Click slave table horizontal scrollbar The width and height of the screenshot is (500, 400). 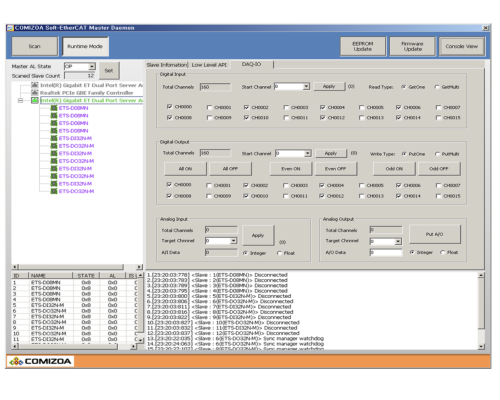pyautogui.click(x=74, y=346)
